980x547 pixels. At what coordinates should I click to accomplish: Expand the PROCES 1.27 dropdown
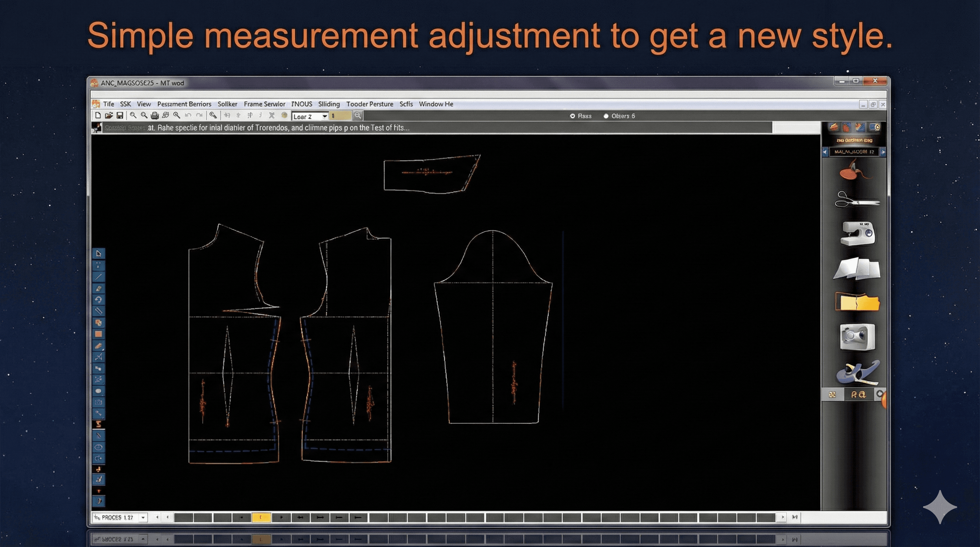click(143, 517)
